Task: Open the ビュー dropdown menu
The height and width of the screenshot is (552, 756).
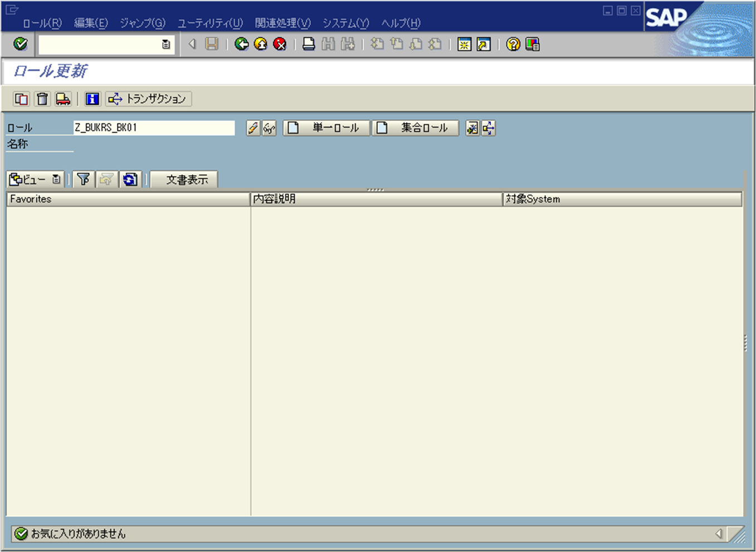Action: click(x=56, y=179)
